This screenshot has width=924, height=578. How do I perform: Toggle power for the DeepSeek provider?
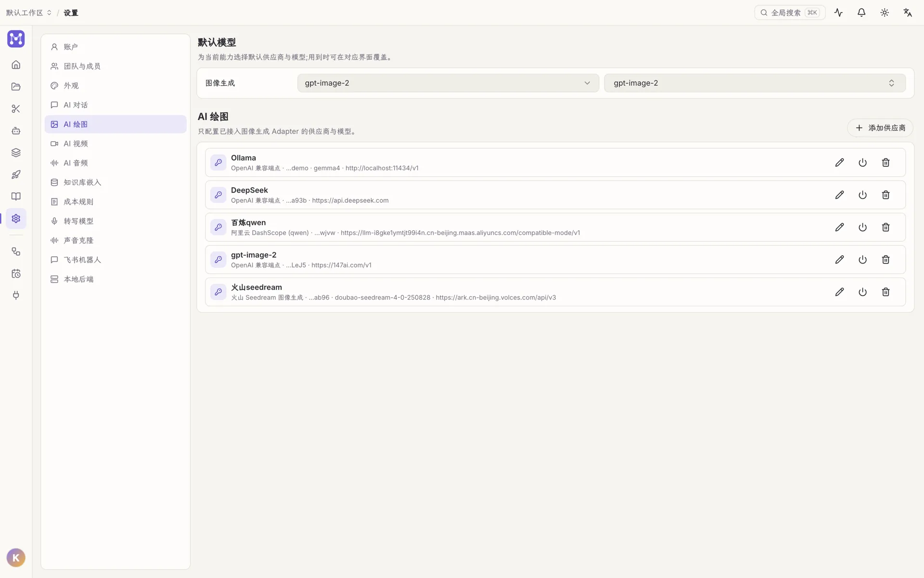click(x=862, y=195)
